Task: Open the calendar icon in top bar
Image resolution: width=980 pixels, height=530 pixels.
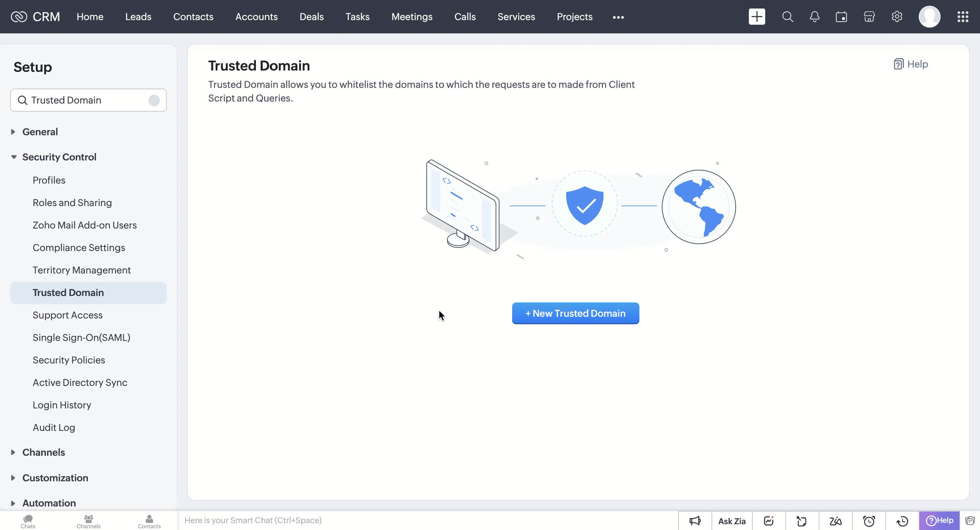Action: (841, 17)
